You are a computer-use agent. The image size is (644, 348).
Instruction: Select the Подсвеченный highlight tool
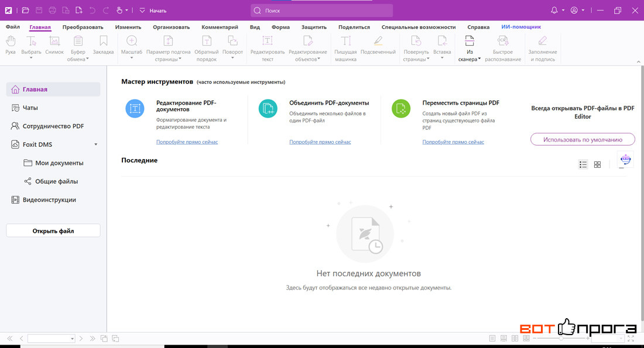[x=378, y=45]
